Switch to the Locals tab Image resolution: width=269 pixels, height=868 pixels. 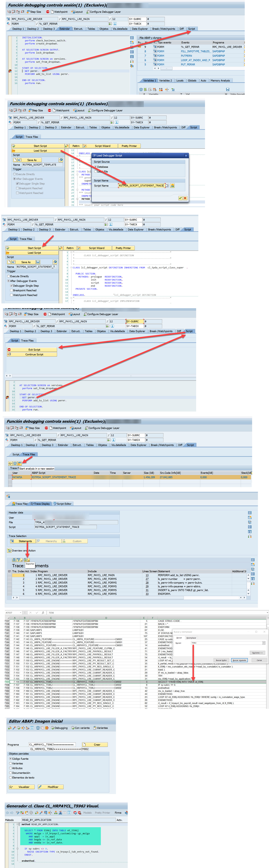click(x=180, y=81)
